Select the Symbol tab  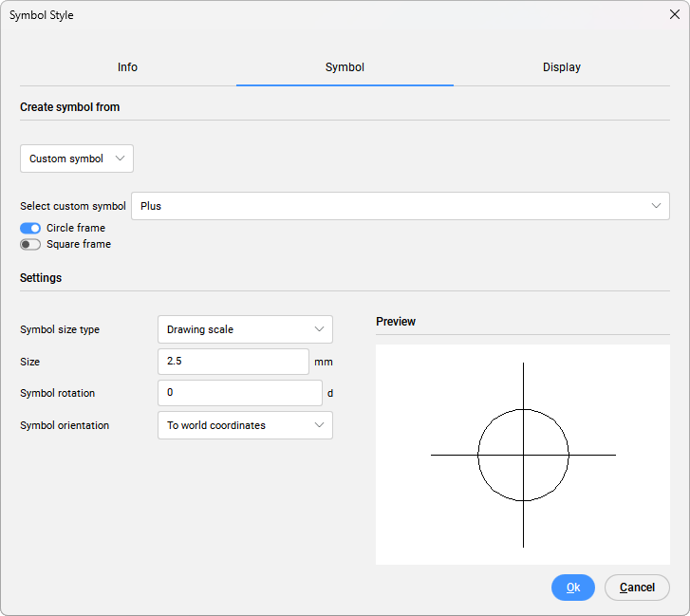345,67
